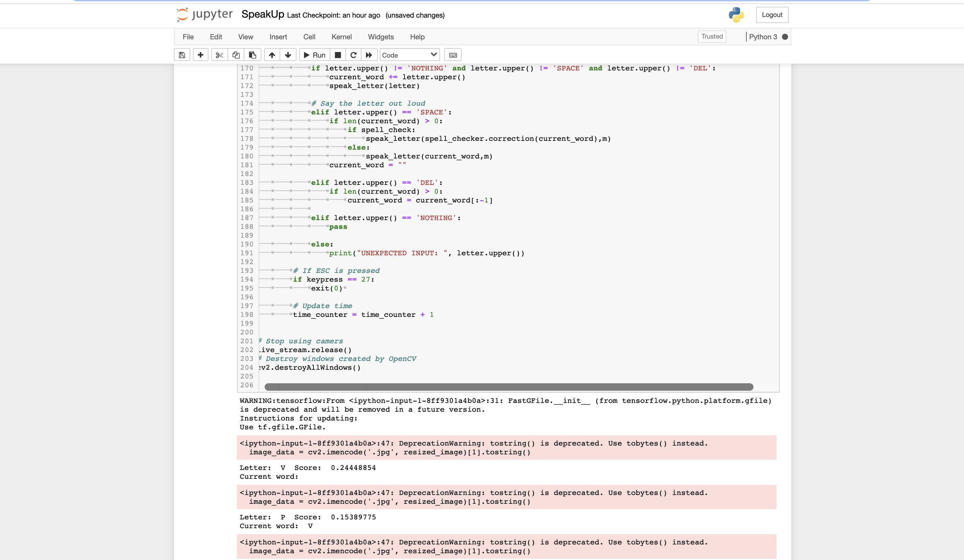Open the command palette keyboard icon

click(453, 55)
